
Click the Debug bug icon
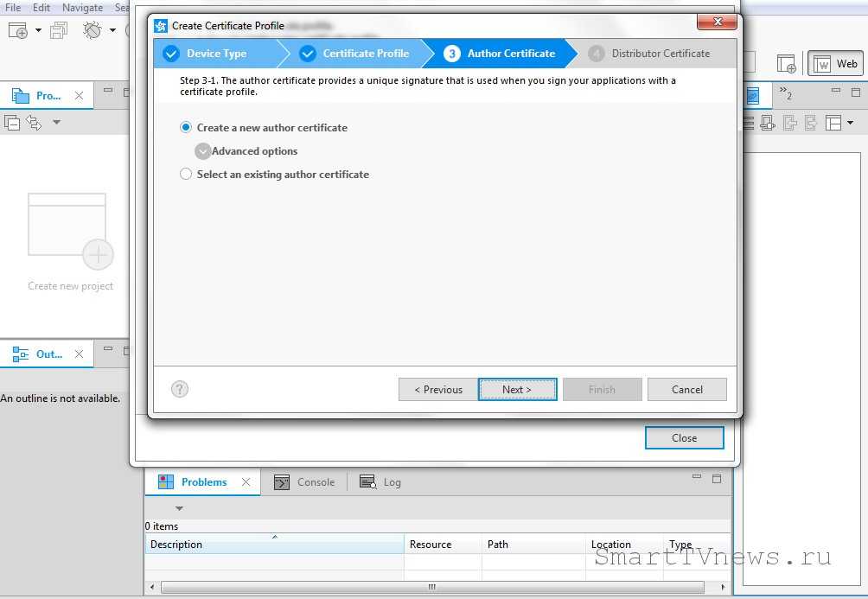click(92, 31)
